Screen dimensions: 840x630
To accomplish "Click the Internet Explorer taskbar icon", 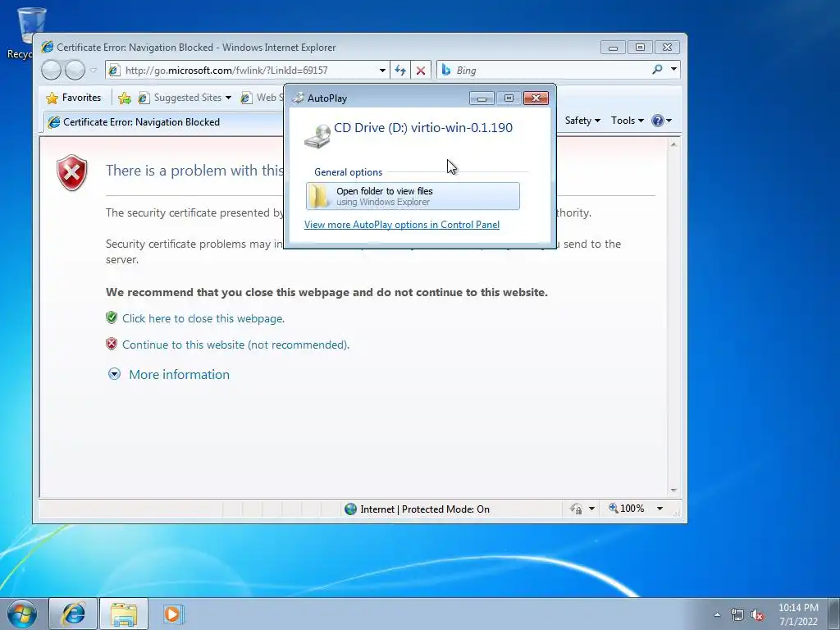I will click(73, 614).
